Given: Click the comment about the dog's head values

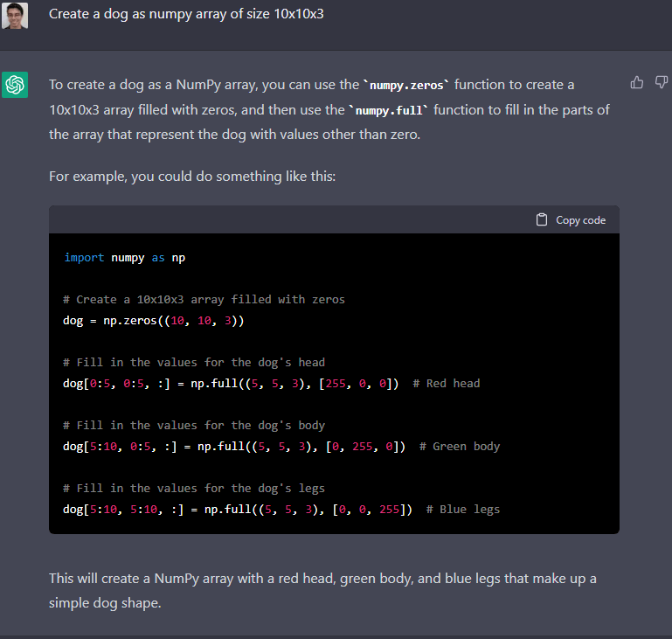Looking at the screenshot, I should coord(194,363).
